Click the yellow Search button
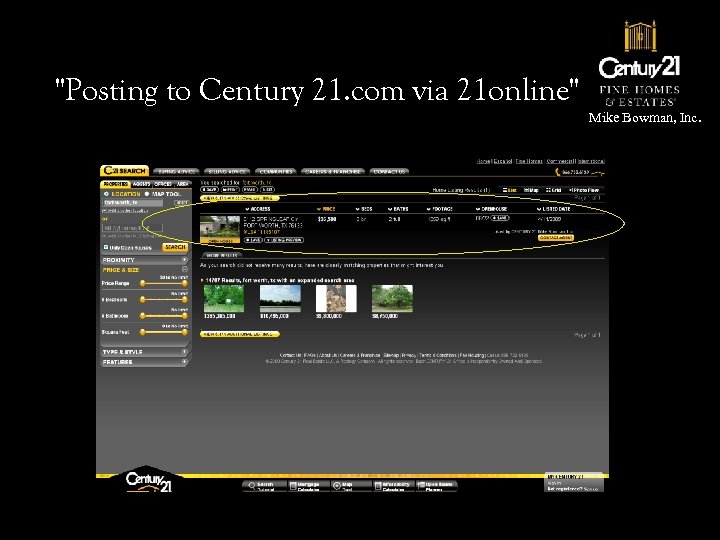 175,247
